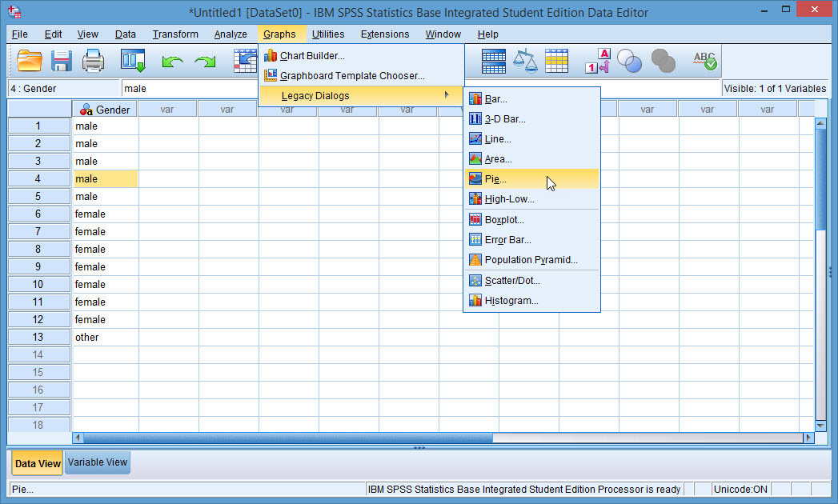The height and width of the screenshot is (504, 838).
Task: Click the Print icon in toolbar
Action: coord(93,61)
